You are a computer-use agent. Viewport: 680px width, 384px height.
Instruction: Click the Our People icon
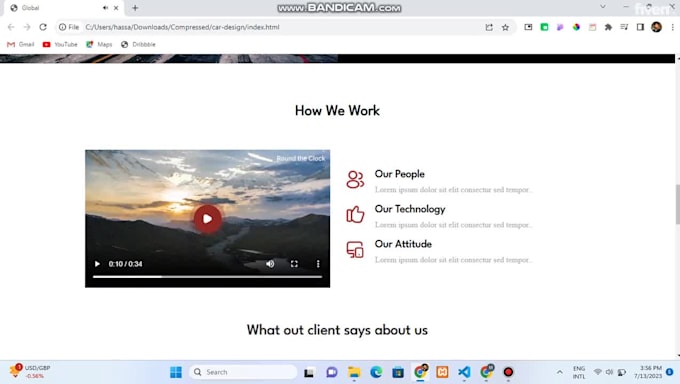[x=355, y=179]
